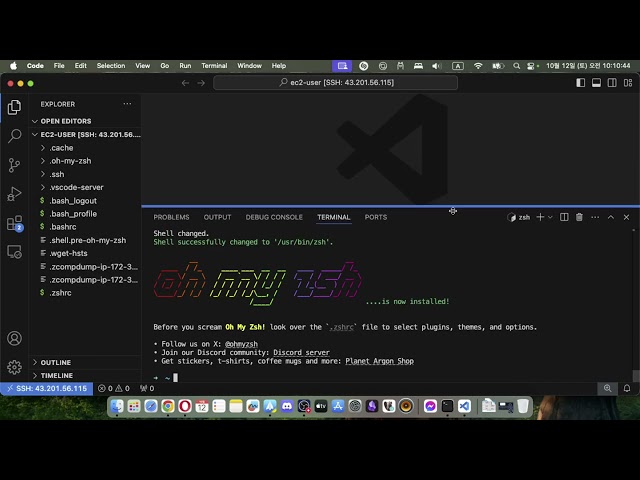Image resolution: width=640 pixels, height=480 pixels.
Task: Expand the Outline section
Action: [x=86, y=362]
